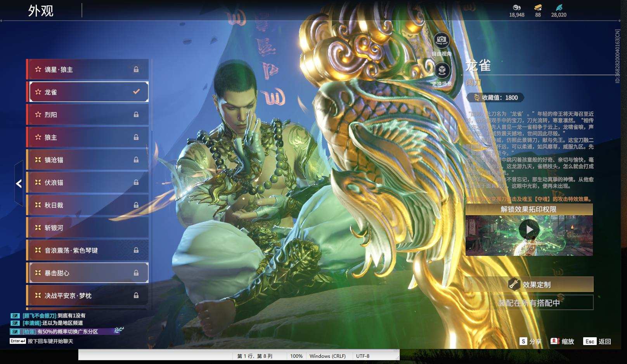Click the lock icon on 决战平安京·梦枕
The width and height of the screenshot is (627, 364).
coord(136,295)
